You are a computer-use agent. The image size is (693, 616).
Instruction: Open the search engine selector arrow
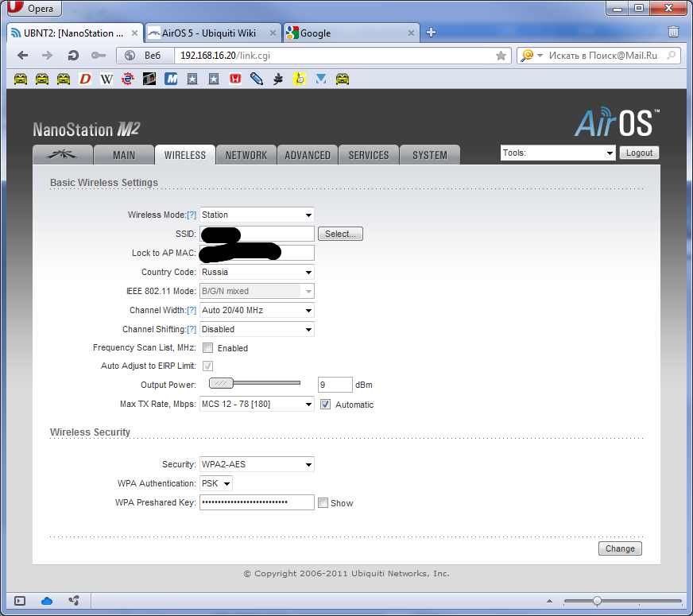(x=540, y=55)
